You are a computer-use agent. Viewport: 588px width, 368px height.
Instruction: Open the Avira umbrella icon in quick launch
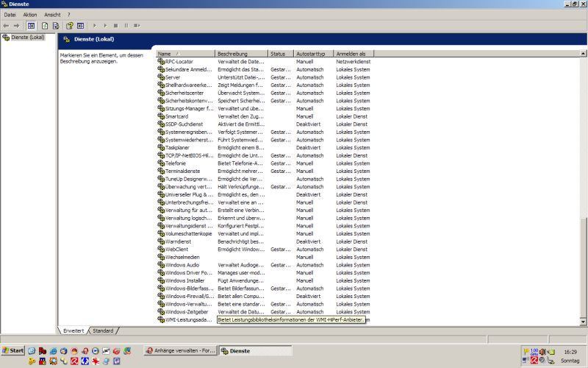[x=75, y=361]
